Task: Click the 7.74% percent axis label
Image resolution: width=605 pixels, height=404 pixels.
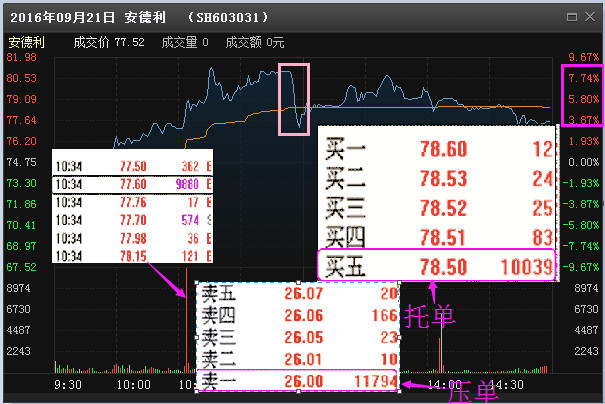Action: coord(583,78)
